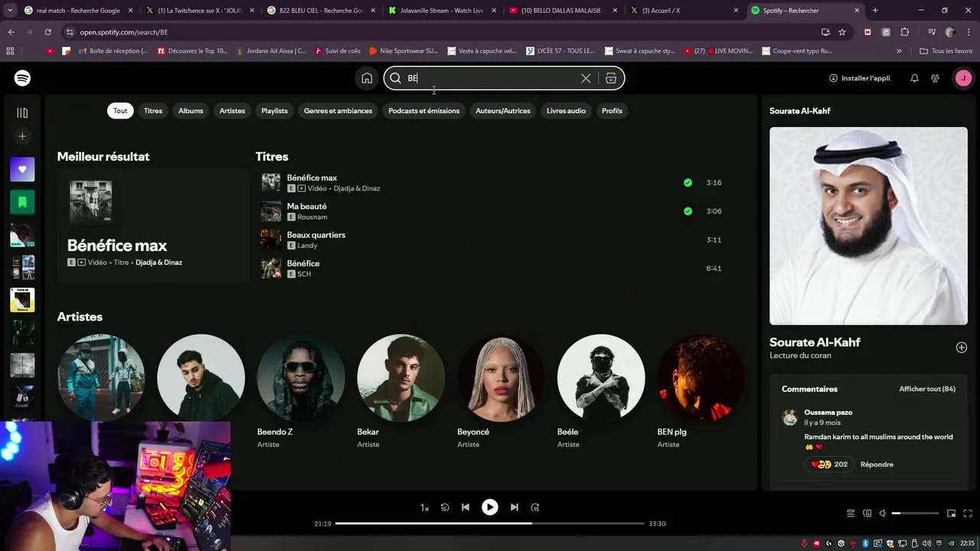Bookmark this page with the star icon
The width and height of the screenshot is (980, 551).
(842, 32)
